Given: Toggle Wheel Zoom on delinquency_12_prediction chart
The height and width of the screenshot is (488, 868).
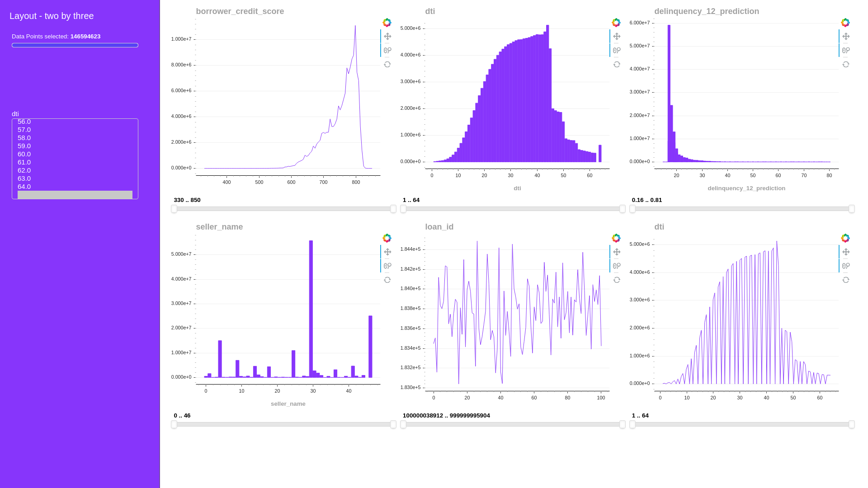Looking at the screenshot, I should pyautogui.click(x=846, y=51).
